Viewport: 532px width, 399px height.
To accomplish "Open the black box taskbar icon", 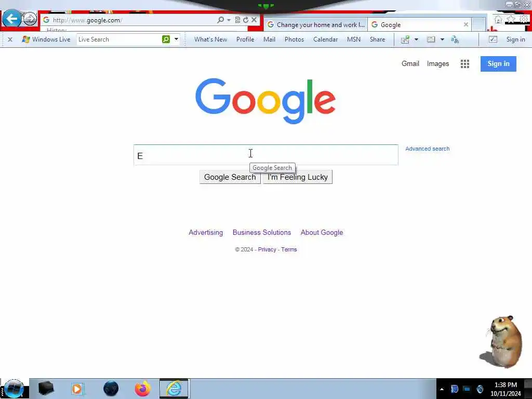I will (46, 389).
